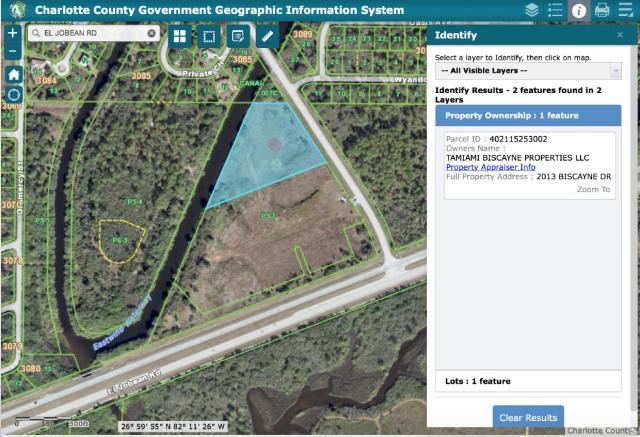This screenshot has width=640, height=437.
Task: Click the 2013 BISCAYNE DR address
Action: point(573,177)
